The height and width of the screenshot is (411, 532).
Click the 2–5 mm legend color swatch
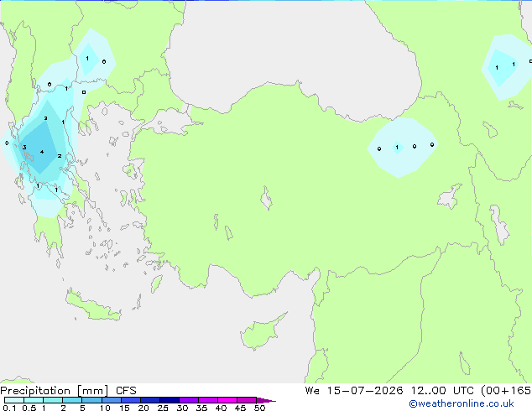(x=72, y=400)
